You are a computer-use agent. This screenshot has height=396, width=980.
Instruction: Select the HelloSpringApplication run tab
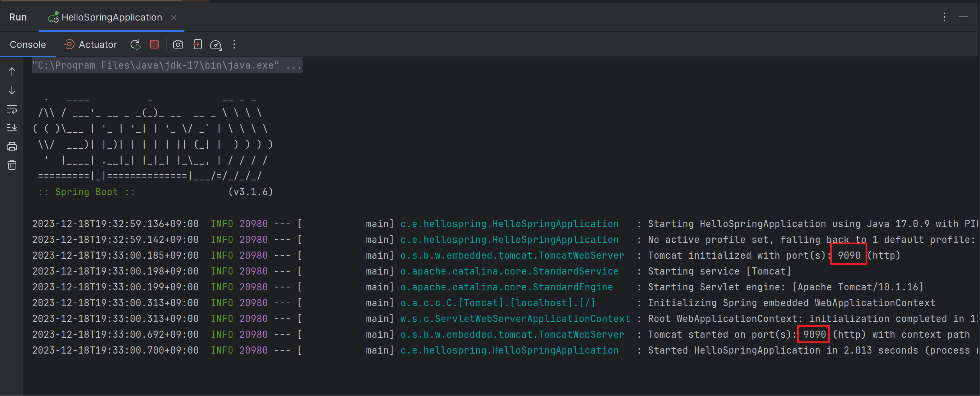point(111,18)
